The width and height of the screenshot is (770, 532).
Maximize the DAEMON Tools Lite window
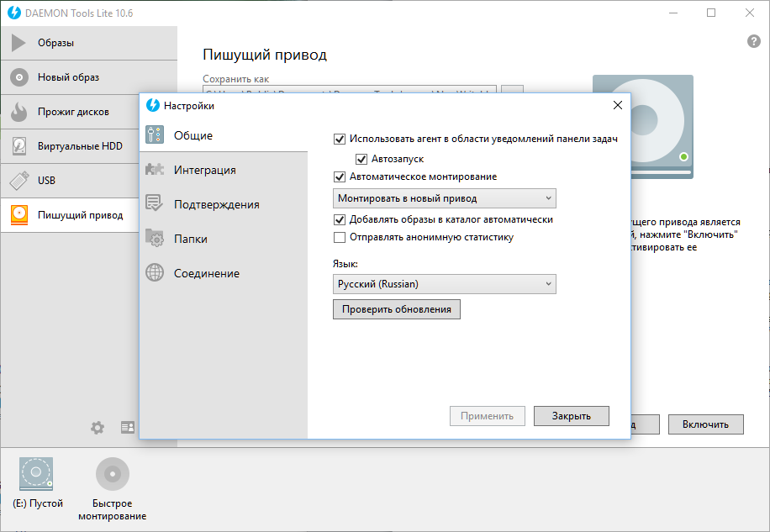point(711,13)
